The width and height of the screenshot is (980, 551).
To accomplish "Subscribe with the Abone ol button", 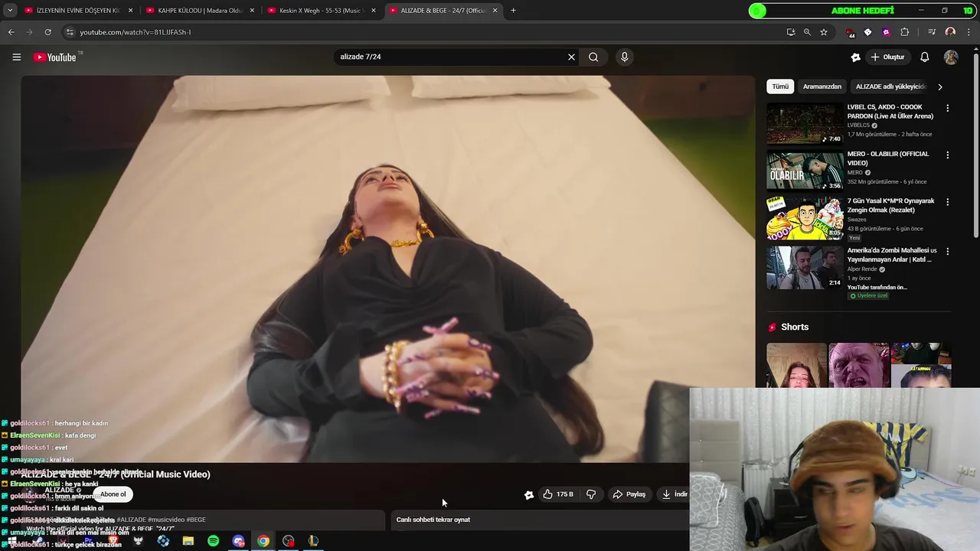I will click(113, 494).
